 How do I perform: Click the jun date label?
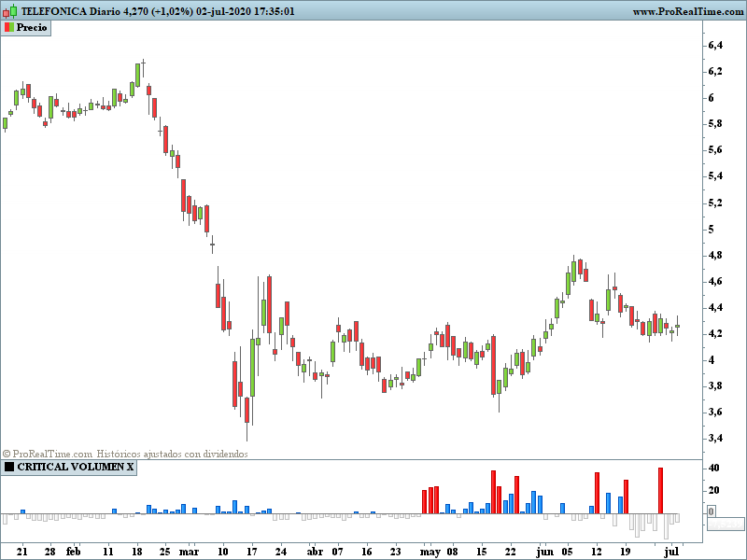pos(544,553)
